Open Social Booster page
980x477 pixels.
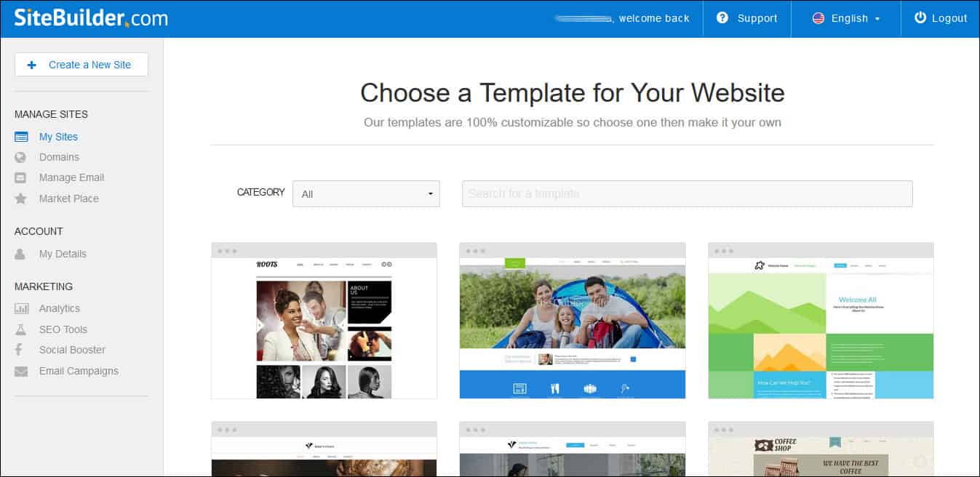pyautogui.click(x=72, y=350)
